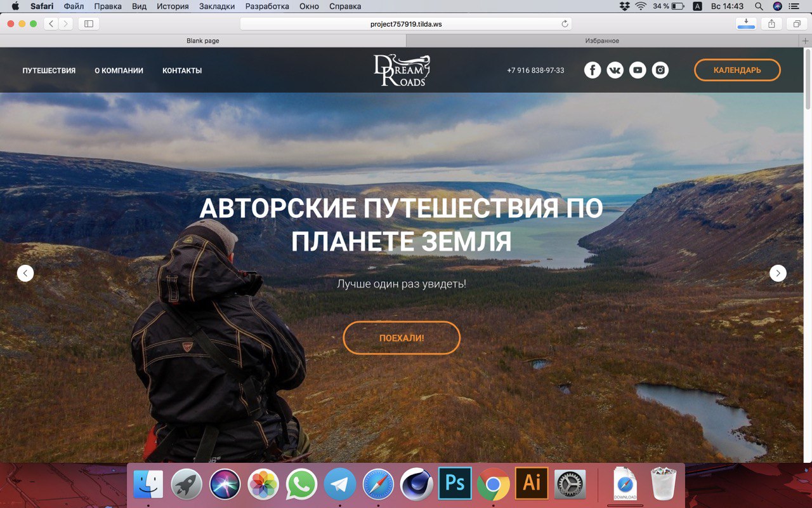
Task: Open Google Chrome in the Dock
Action: click(494, 485)
